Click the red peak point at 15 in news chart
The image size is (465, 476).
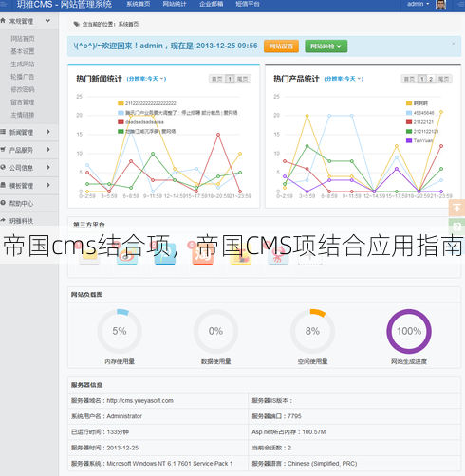[218, 135]
